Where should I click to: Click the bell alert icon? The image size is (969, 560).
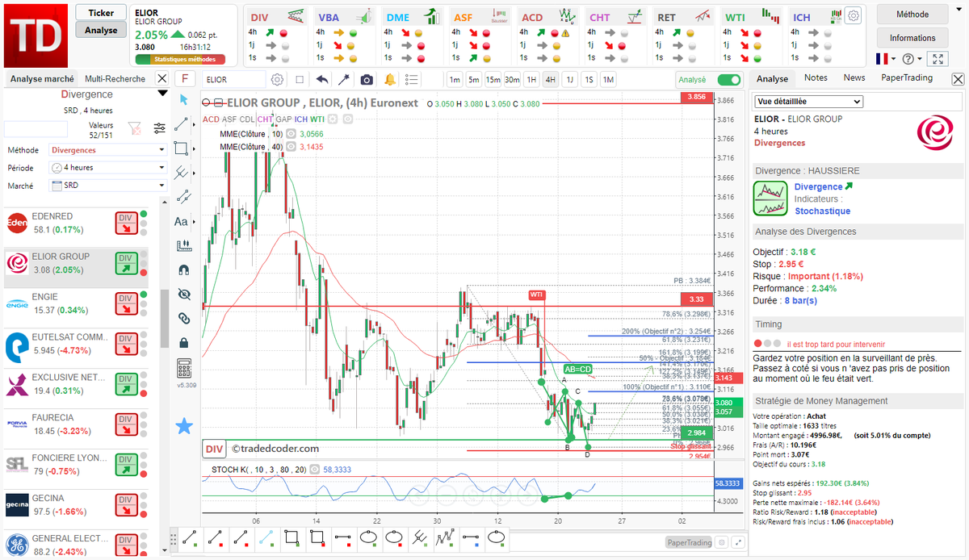390,79
